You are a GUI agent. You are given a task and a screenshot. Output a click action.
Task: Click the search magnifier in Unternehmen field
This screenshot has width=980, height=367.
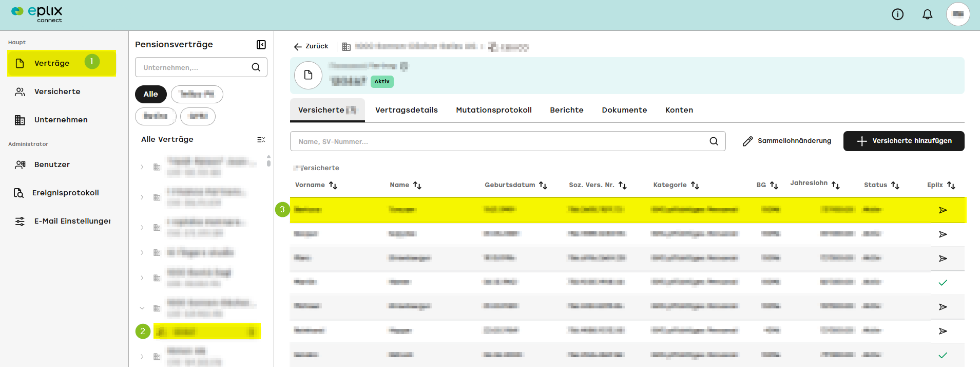click(x=256, y=67)
